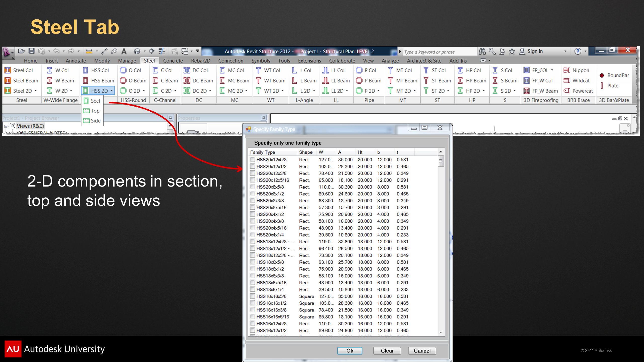Expand the C 2D dropdown
Viewport: 644px width, 362px height.
(x=175, y=91)
